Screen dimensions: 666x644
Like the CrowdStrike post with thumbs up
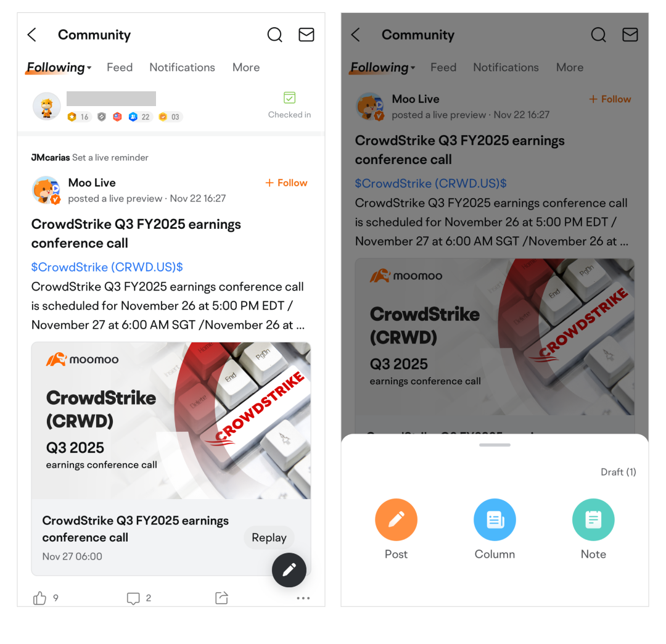coord(40,598)
